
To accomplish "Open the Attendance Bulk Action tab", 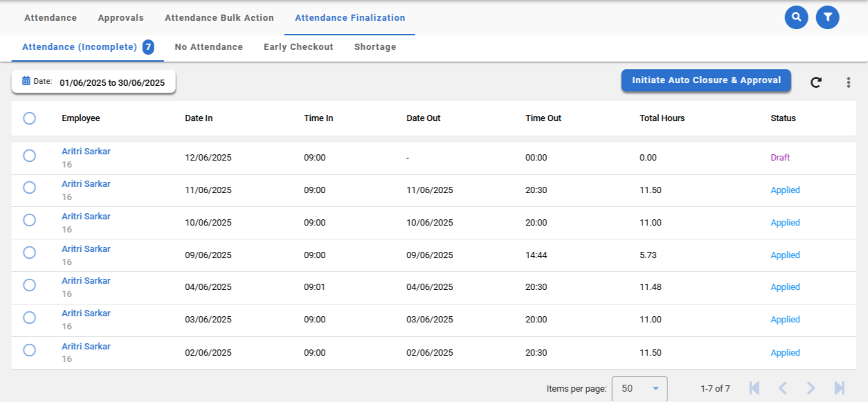I will point(219,18).
